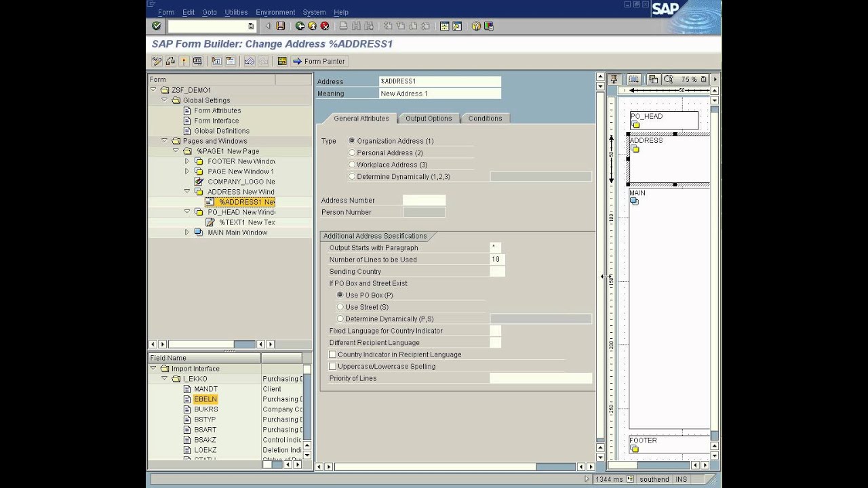
Task: Click the Undo arrow icon
Action: pyautogui.click(x=250, y=61)
